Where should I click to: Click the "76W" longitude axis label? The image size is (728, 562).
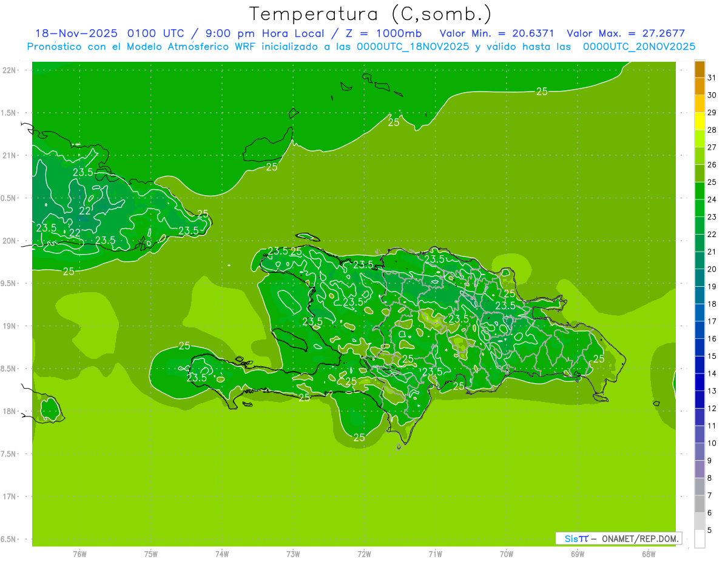(79, 554)
